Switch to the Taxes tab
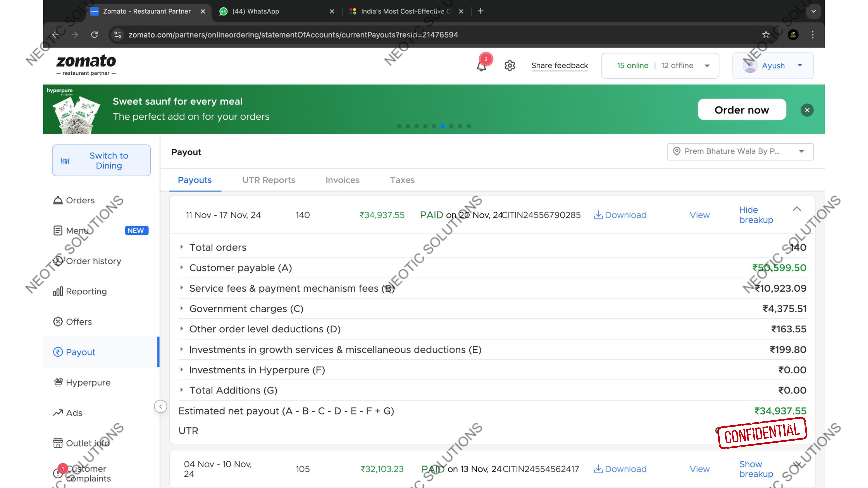868x488 pixels. [x=402, y=180]
